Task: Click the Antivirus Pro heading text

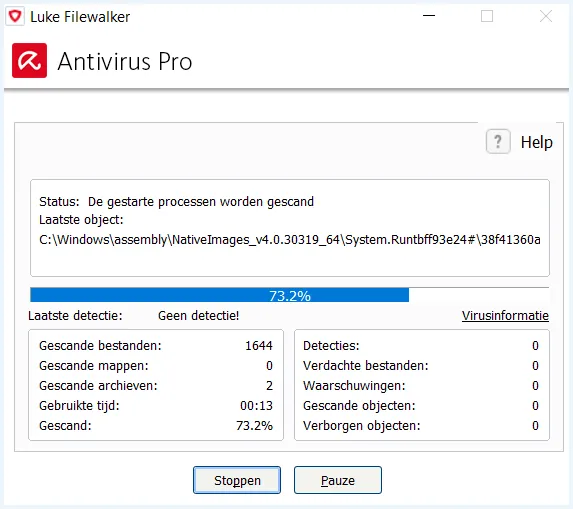Action: click(x=125, y=61)
